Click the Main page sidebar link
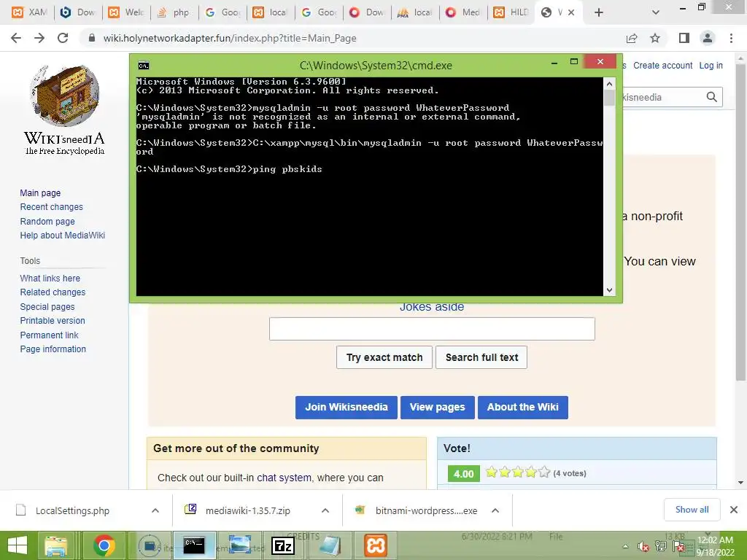Image resolution: width=747 pixels, height=560 pixels. point(40,192)
